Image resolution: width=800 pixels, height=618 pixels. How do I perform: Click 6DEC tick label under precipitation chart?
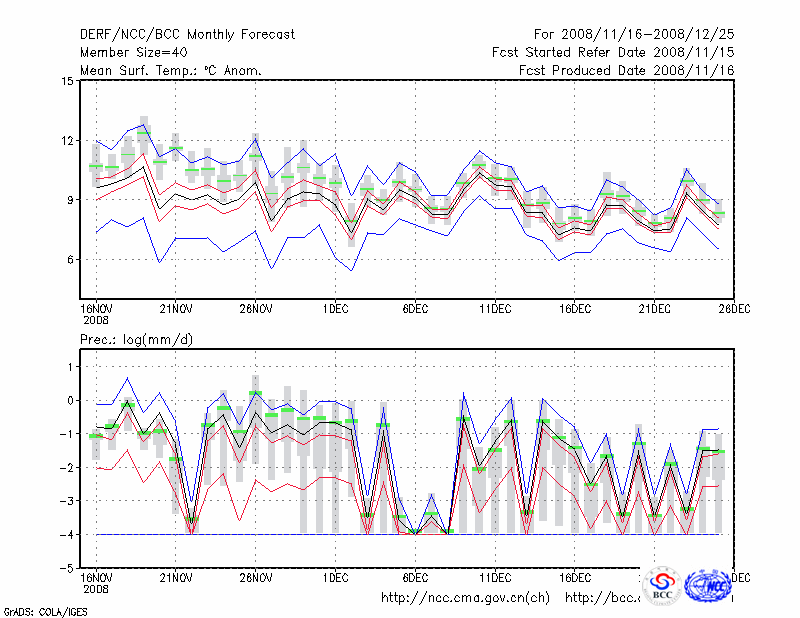pyautogui.click(x=415, y=577)
